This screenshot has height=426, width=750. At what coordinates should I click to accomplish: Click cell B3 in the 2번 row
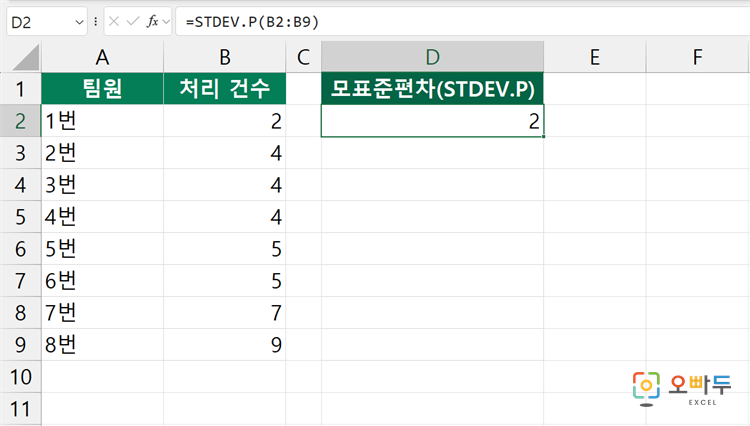tap(225, 153)
